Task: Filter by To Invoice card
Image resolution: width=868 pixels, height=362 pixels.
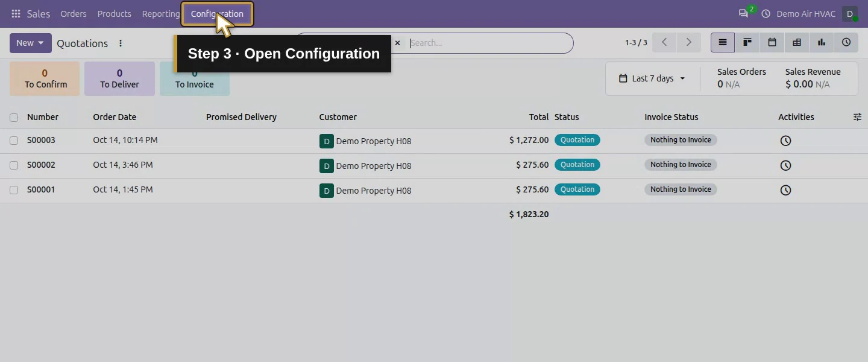Action: pyautogui.click(x=195, y=78)
